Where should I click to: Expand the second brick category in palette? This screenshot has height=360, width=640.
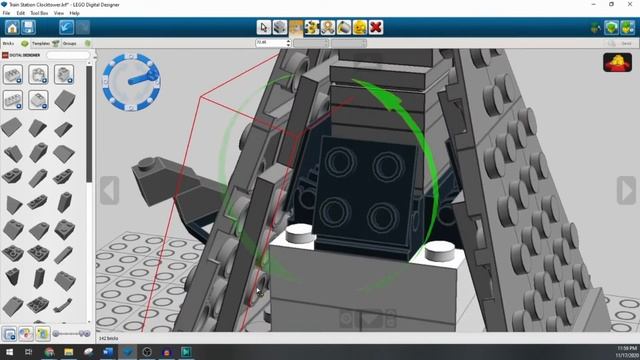coord(38,74)
